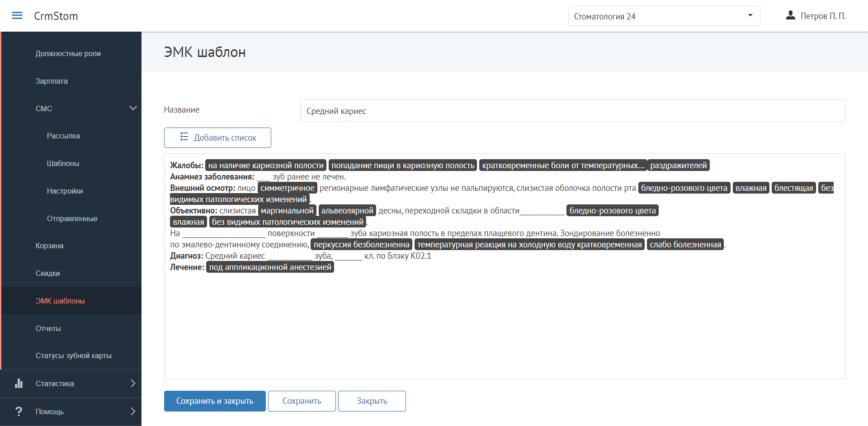Click the user profile icon
Viewport: 868px width, 426px height.
pos(790,15)
